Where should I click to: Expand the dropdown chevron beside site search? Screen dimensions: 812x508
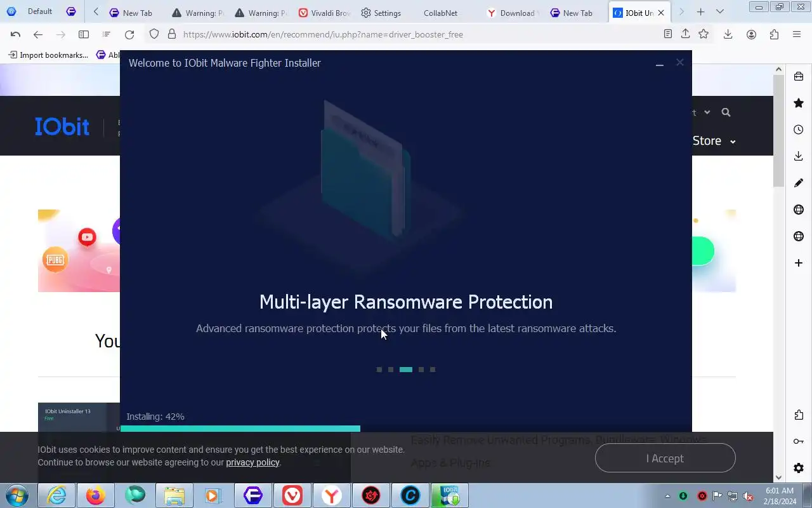[707, 112]
